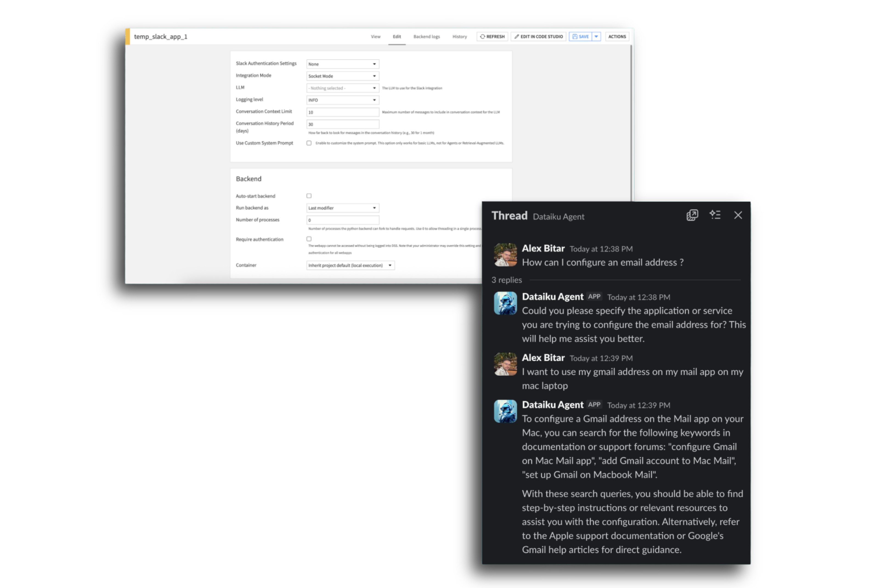893x588 pixels.
Task: Switch to the Backend logs tab
Action: click(x=426, y=36)
